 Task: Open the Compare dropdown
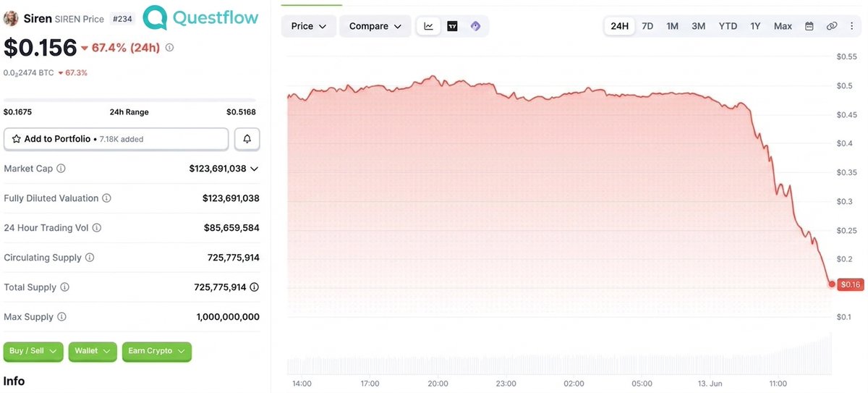click(x=375, y=26)
